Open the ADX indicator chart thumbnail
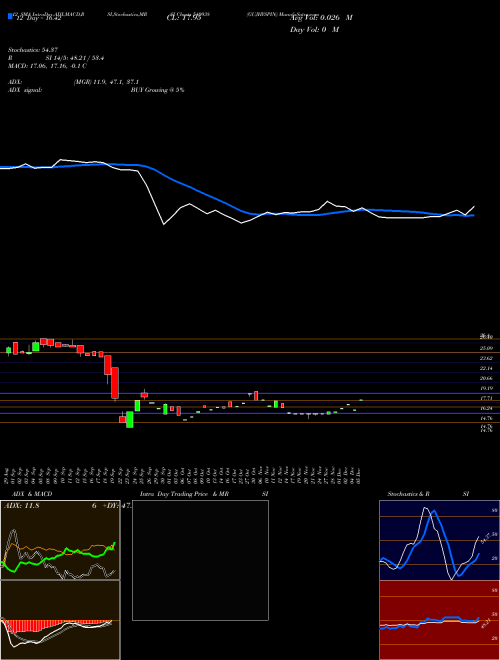Viewport: 500px width, 660px height. click(60, 540)
